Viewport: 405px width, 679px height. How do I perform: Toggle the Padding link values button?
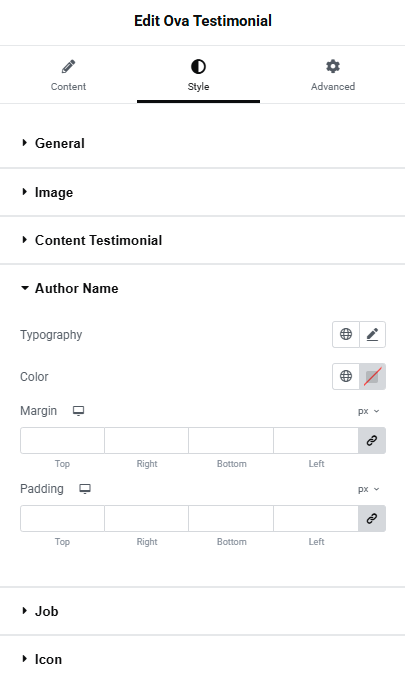[x=372, y=518]
